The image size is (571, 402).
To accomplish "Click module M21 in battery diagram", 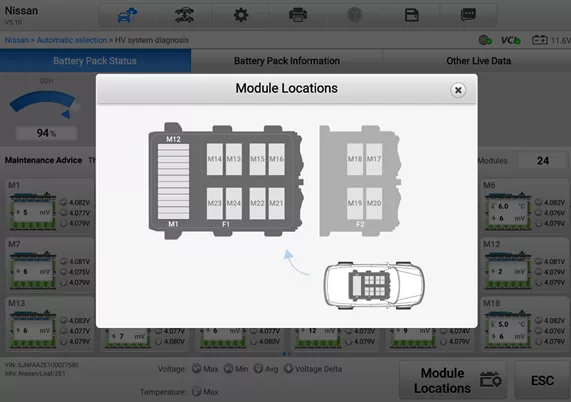I will [x=276, y=203].
